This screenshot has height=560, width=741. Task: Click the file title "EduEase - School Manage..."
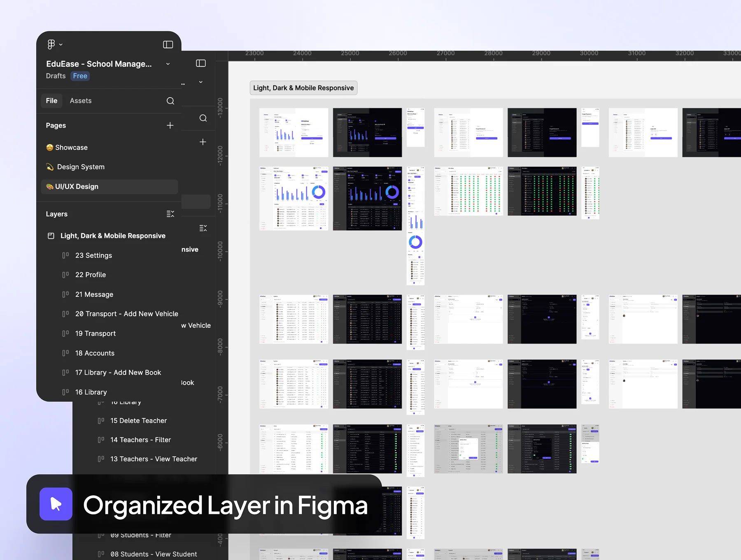coord(99,64)
